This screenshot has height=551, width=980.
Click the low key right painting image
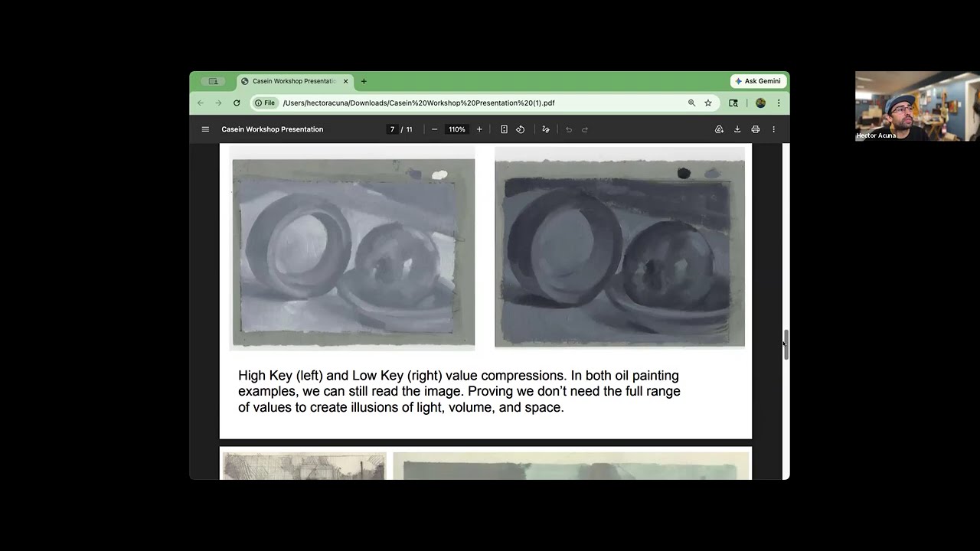[x=619, y=248]
